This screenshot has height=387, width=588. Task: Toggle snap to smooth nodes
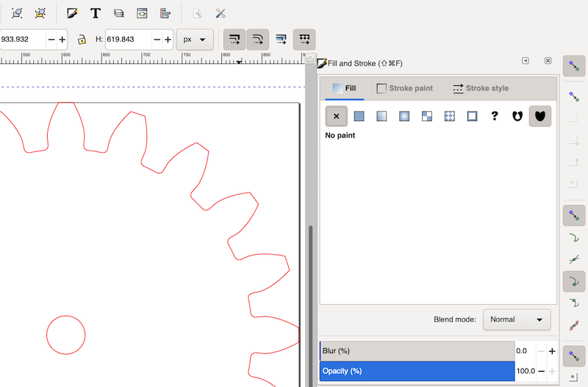[x=574, y=303]
